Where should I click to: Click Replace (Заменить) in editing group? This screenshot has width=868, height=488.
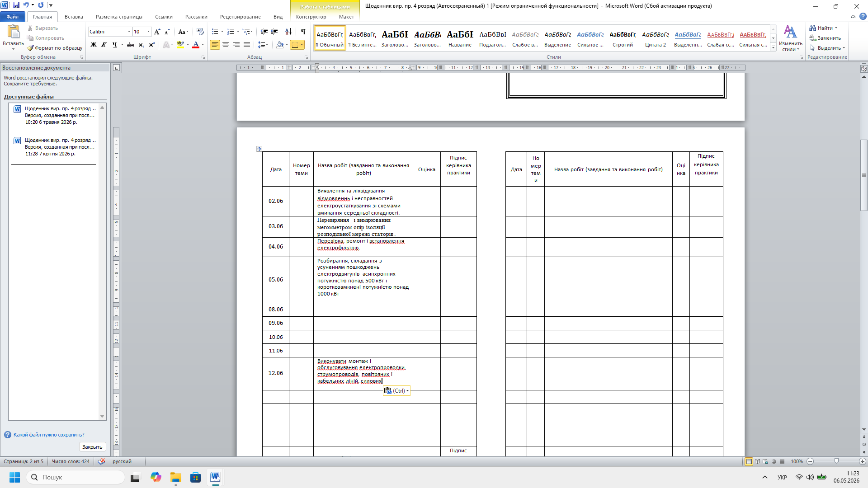point(826,38)
